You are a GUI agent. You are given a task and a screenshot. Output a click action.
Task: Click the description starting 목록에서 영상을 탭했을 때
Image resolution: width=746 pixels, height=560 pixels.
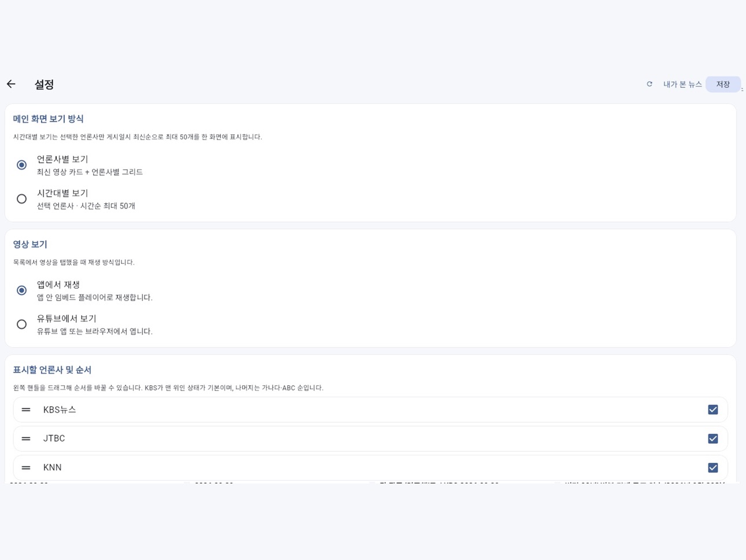pyautogui.click(x=73, y=262)
